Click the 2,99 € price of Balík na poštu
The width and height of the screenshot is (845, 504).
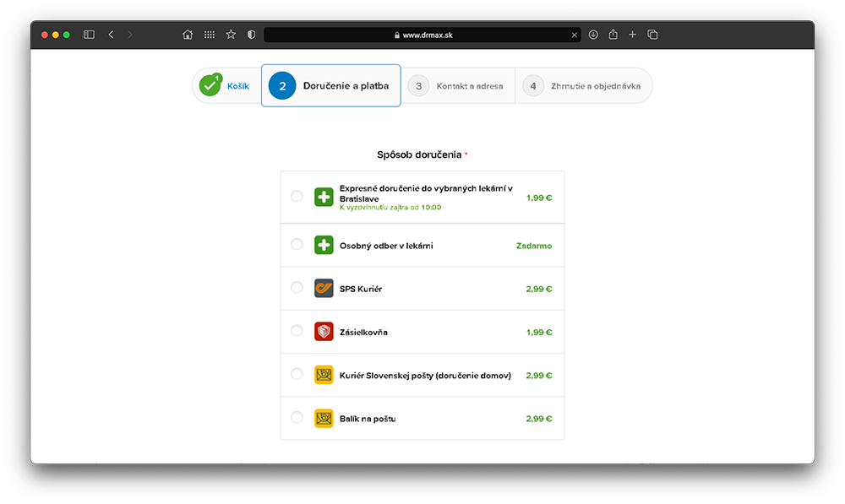click(539, 419)
